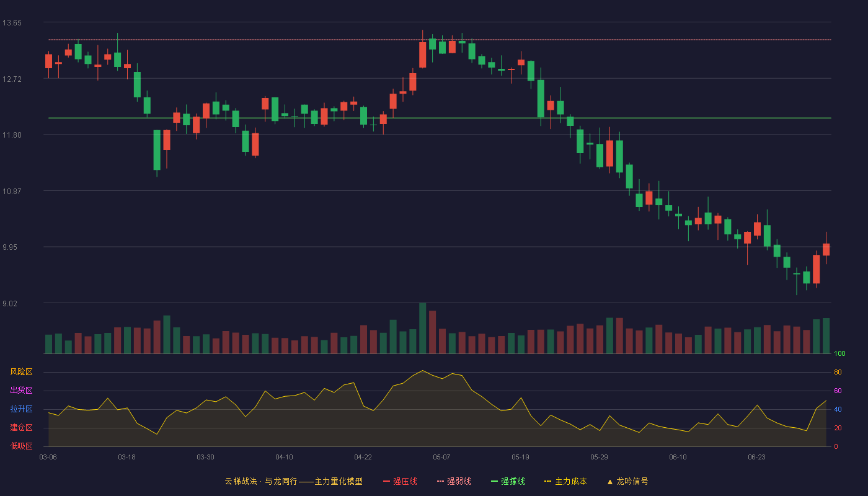Click the 05-19 date label
868x496 pixels.
point(520,457)
